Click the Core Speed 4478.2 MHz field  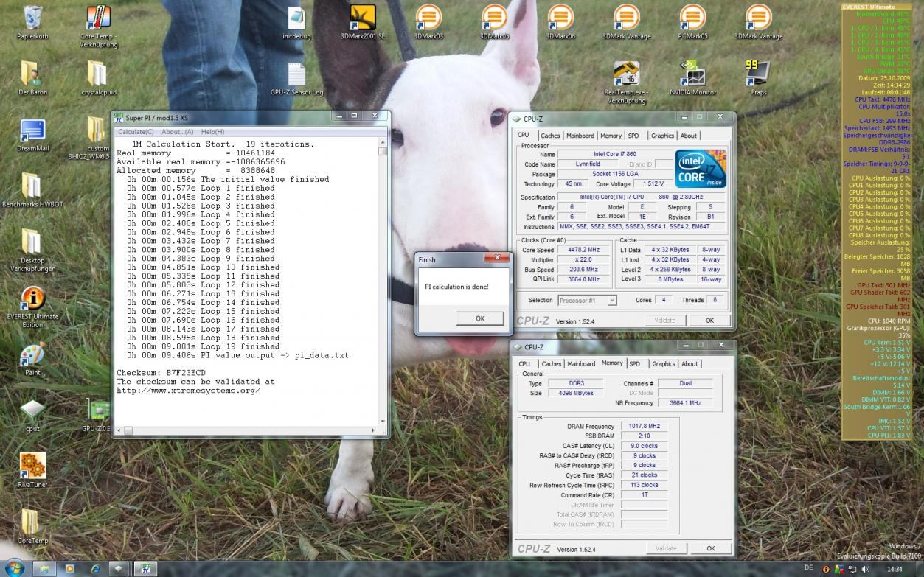[583, 250]
